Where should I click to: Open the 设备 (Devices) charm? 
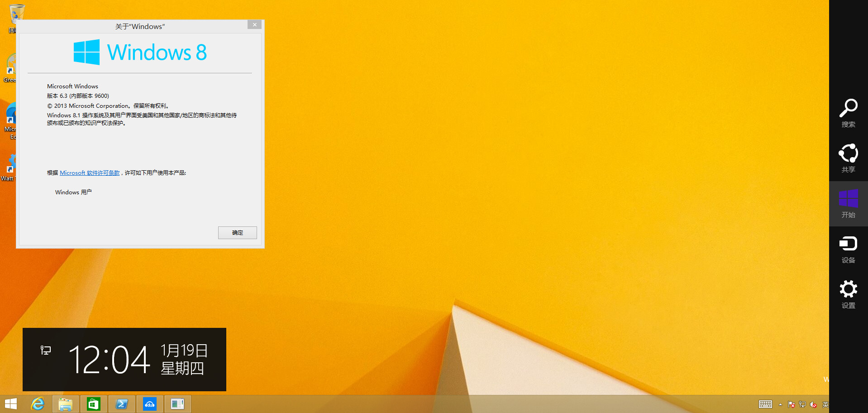848,249
